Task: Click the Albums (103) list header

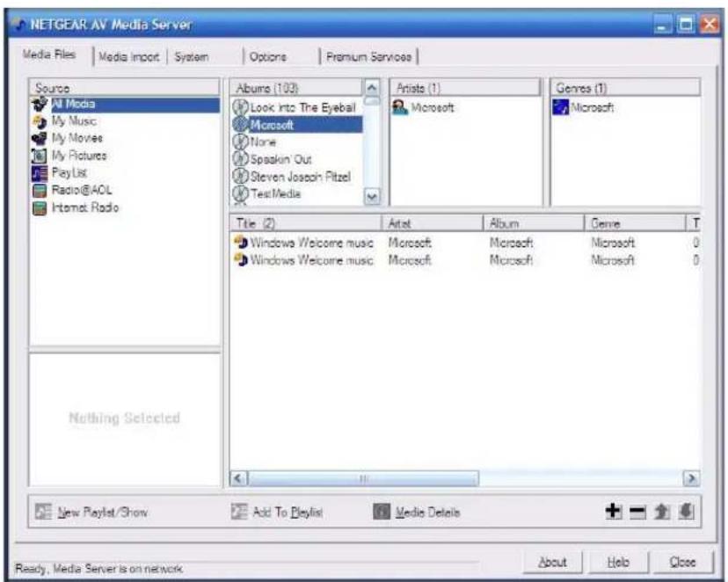Action: pyautogui.click(x=296, y=88)
